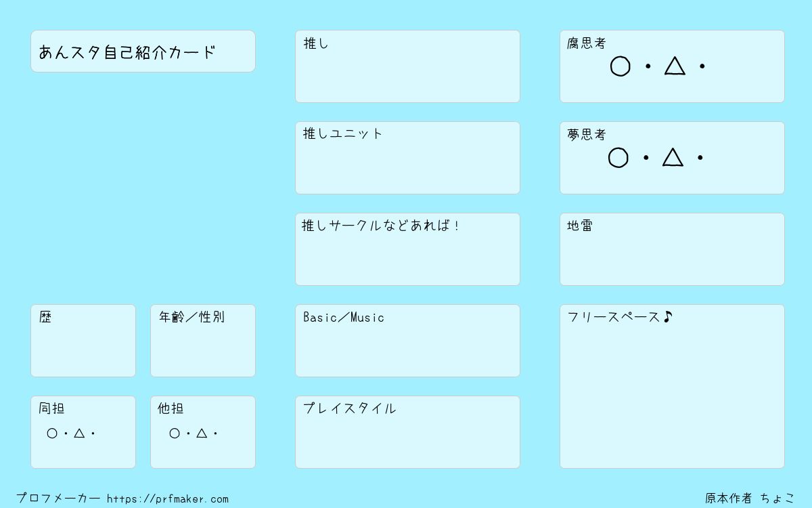Select the triangle symbol under 他担
This screenshot has height=508, width=812.
[202, 433]
